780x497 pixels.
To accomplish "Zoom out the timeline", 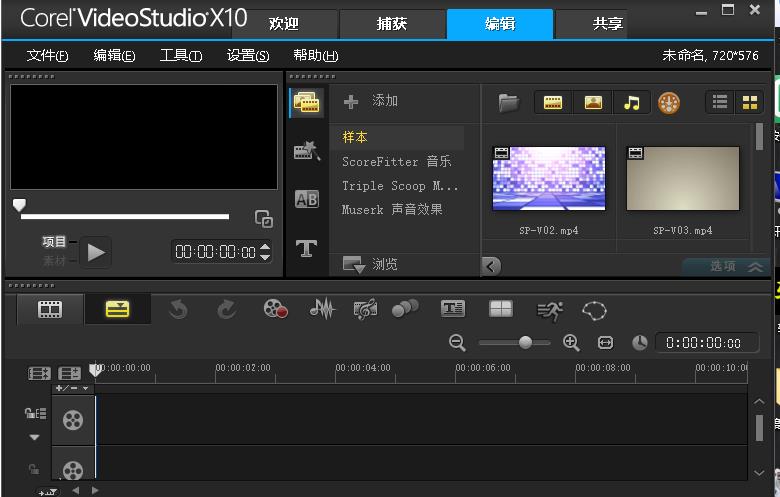I will click(x=457, y=343).
